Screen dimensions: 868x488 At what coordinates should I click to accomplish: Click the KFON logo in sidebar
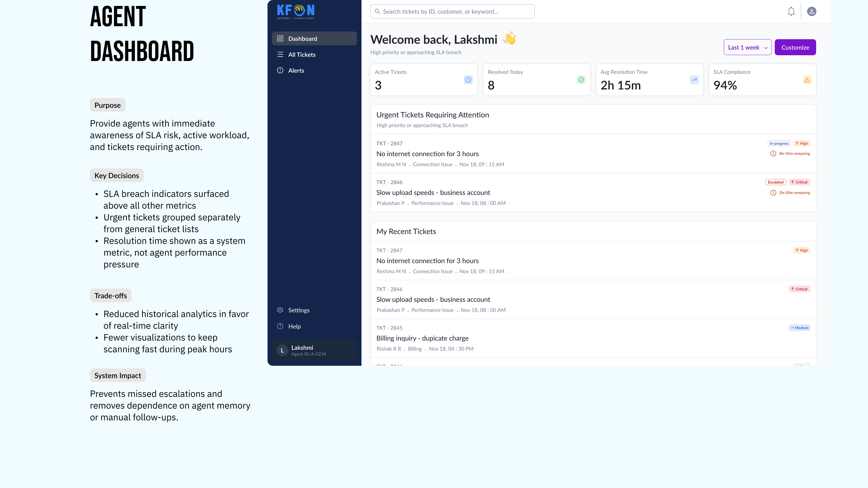(295, 12)
